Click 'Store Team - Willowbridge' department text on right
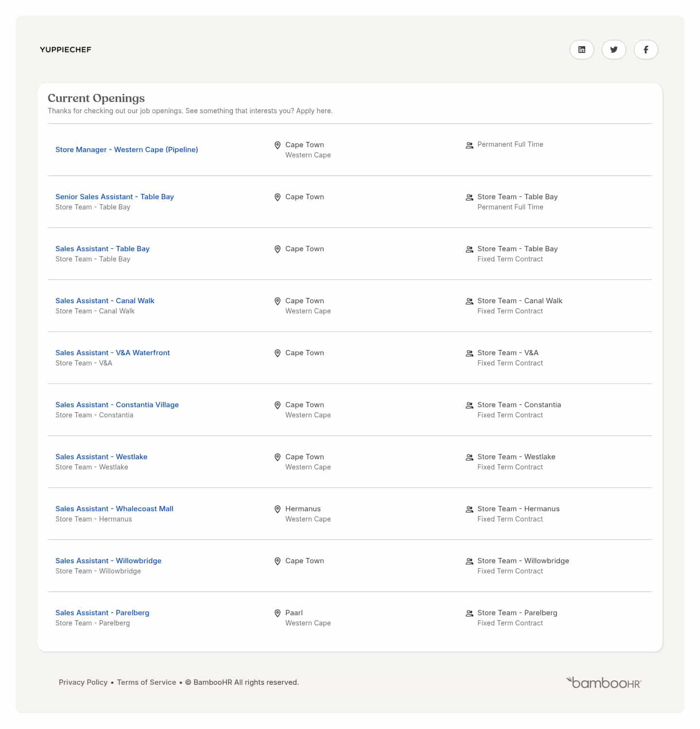 (x=523, y=561)
